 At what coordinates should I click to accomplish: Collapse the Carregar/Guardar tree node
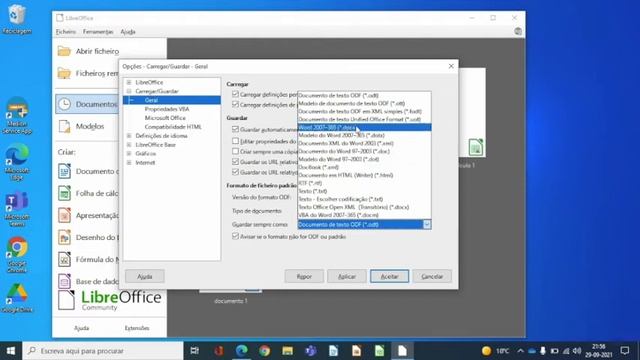129,91
